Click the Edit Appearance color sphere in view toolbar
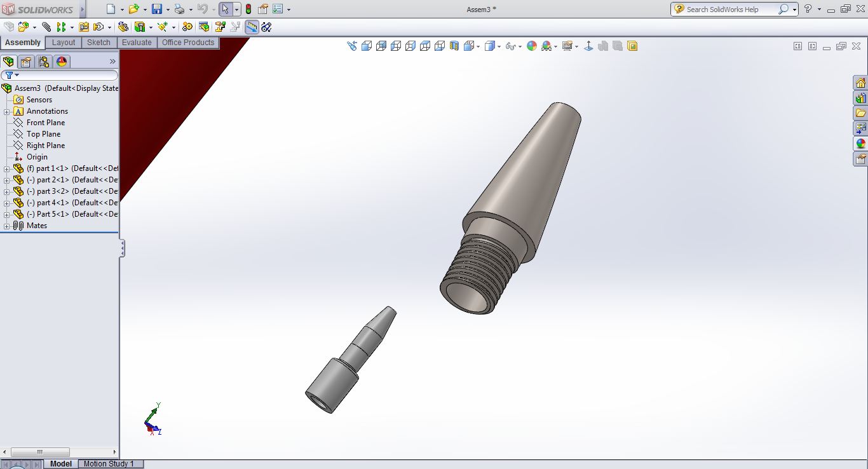 pos(532,46)
